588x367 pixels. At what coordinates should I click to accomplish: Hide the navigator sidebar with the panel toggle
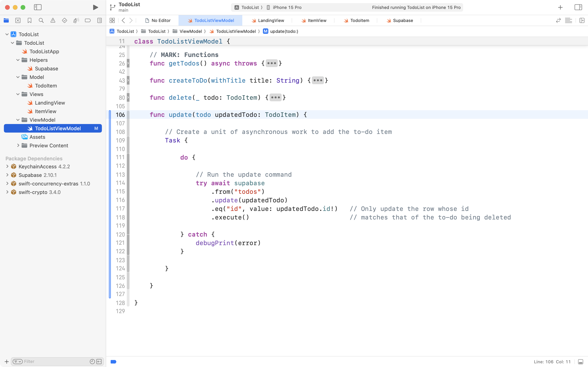38,7
